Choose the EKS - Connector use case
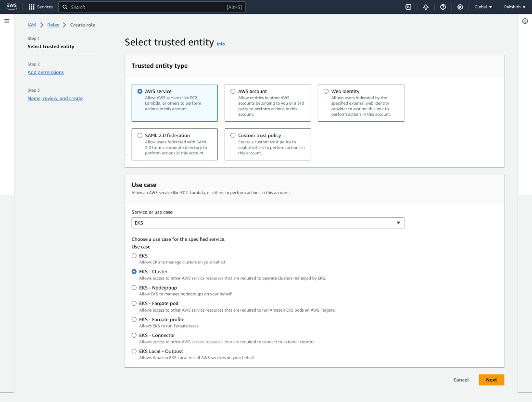532x402 pixels. pos(134,335)
